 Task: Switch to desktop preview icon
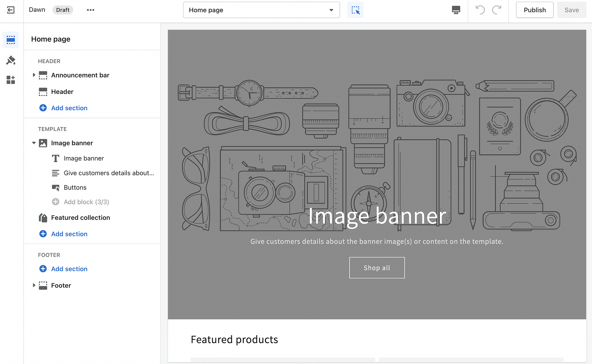(456, 10)
